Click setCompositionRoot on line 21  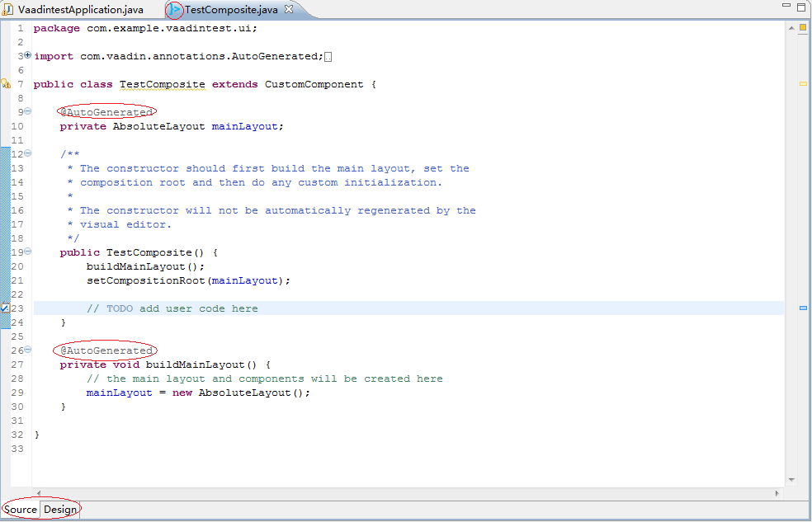pyautogui.click(x=145, y=280)
